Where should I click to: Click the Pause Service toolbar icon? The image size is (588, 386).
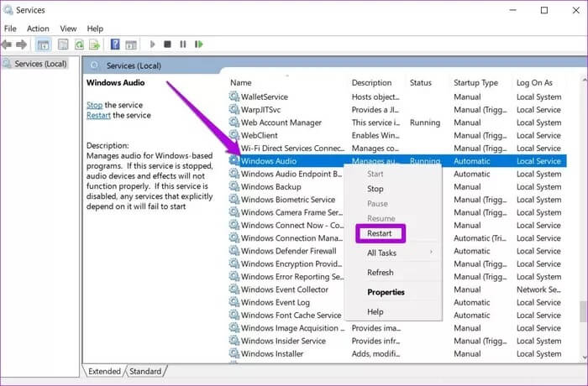(182, 44)
